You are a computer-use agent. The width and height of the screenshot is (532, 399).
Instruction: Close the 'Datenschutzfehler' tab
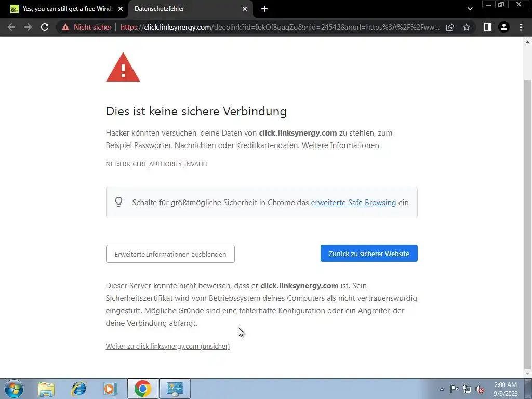click(245, 9)
